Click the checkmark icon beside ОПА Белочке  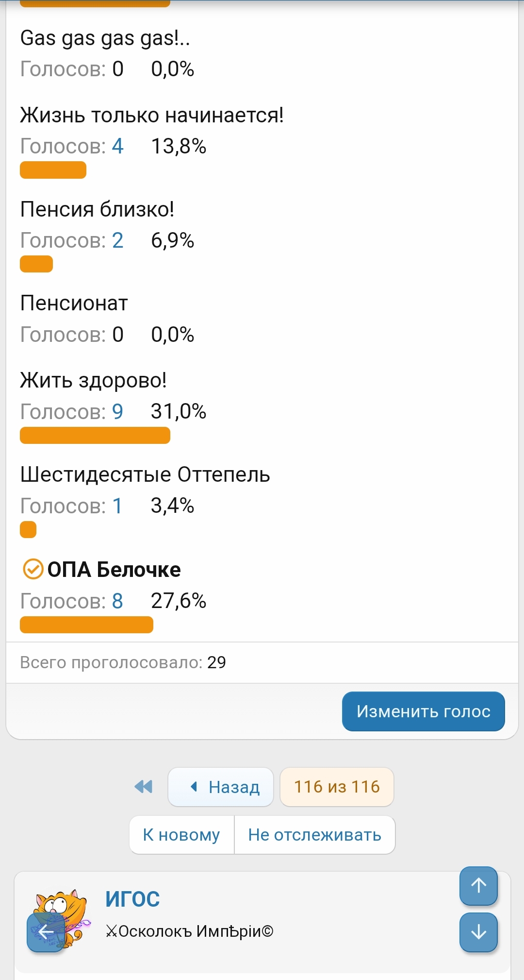coord(33,569)
